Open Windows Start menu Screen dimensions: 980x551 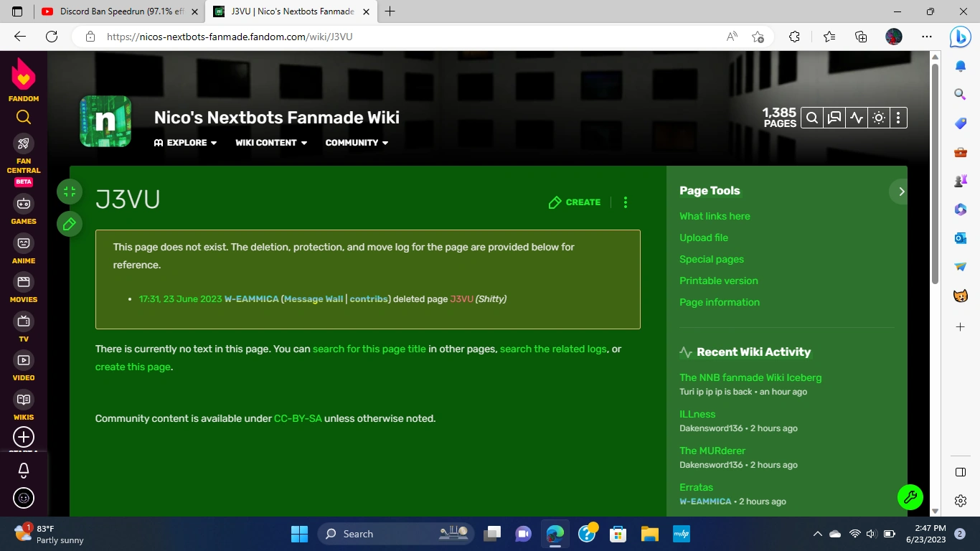pyautogui.click(x=299, y=534)
